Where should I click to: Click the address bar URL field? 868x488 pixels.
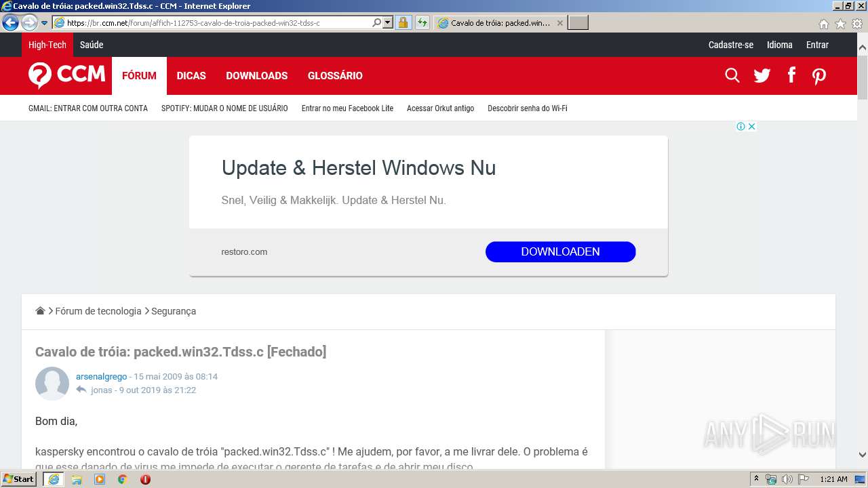(212, 22)
